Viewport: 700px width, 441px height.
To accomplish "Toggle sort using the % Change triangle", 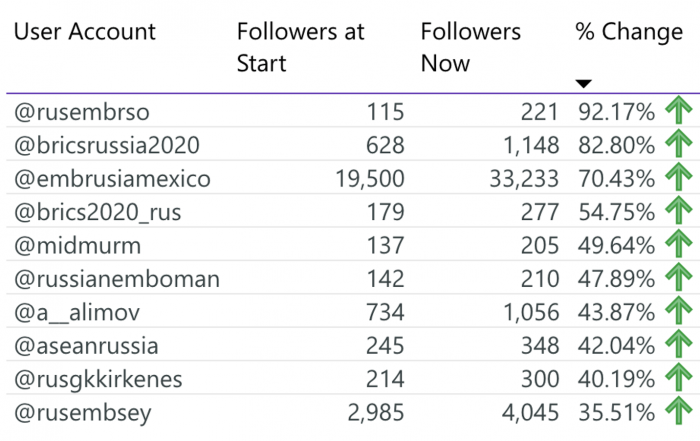I will [x=583, y=83].
